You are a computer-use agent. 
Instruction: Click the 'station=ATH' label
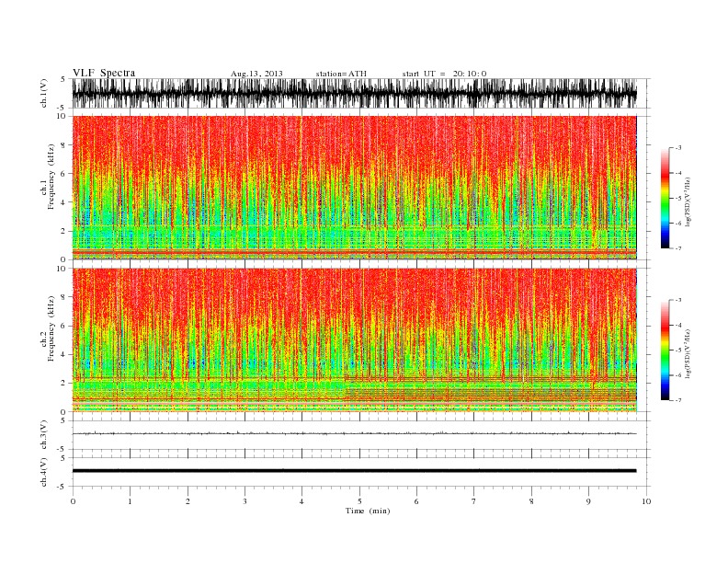pos(341,74)
